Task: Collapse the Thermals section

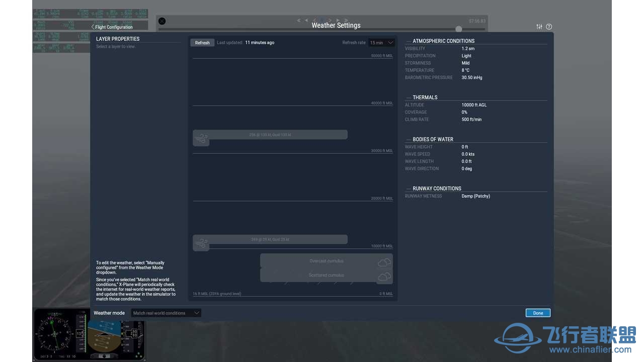Action: point(409,98)
